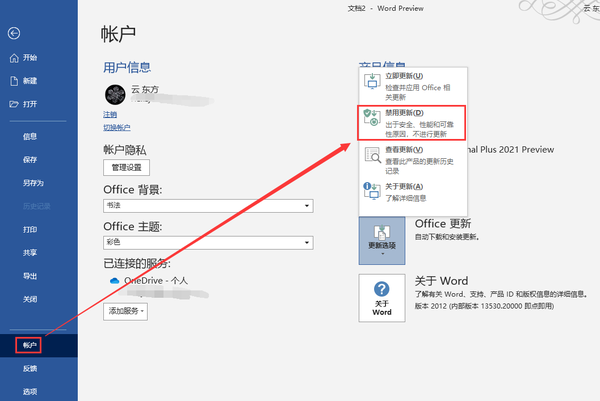Open the 添加服务 dropdown button
Viewport: 600px width, 401px height.
pyautogui.click(x=126, y=311)
